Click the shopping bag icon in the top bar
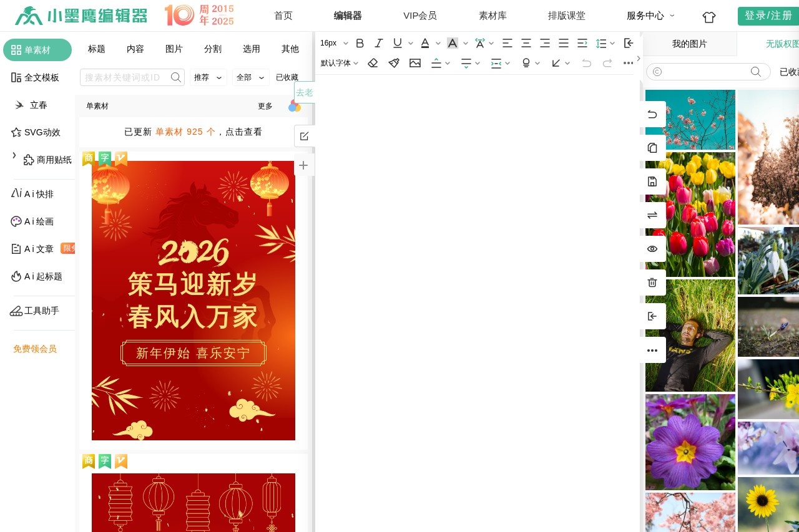This screenshot has height=532, width=799. [708, 17]
